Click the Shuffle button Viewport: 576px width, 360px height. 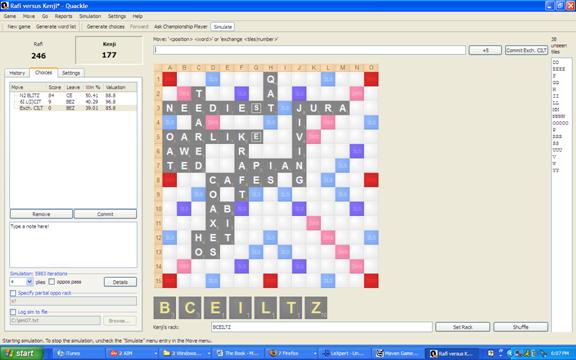[521, 327]
